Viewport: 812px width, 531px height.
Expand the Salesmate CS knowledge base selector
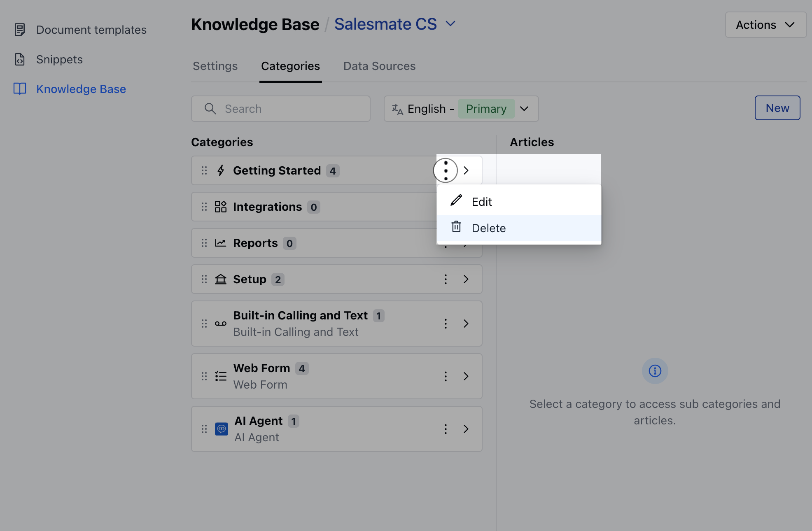451,24
